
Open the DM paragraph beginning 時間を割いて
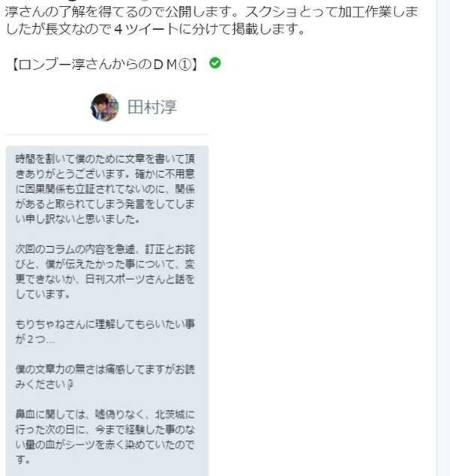click(x=105, y=188)
